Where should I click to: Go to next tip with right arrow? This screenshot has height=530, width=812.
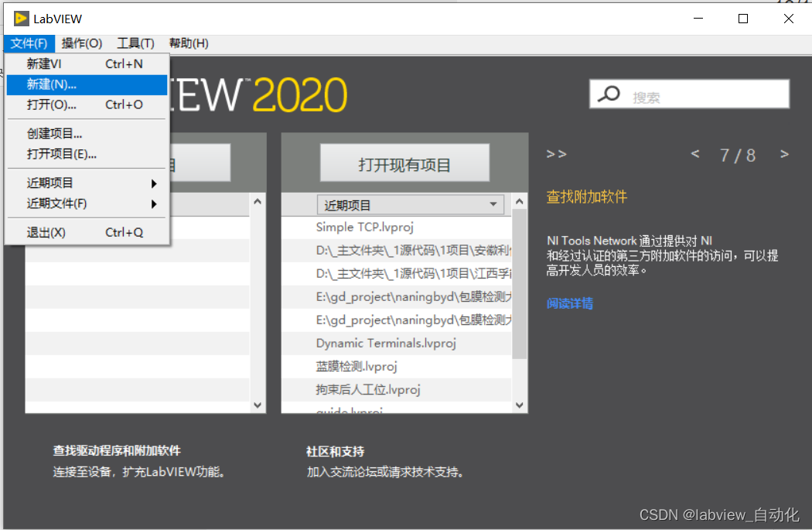(x=784, y=154)
